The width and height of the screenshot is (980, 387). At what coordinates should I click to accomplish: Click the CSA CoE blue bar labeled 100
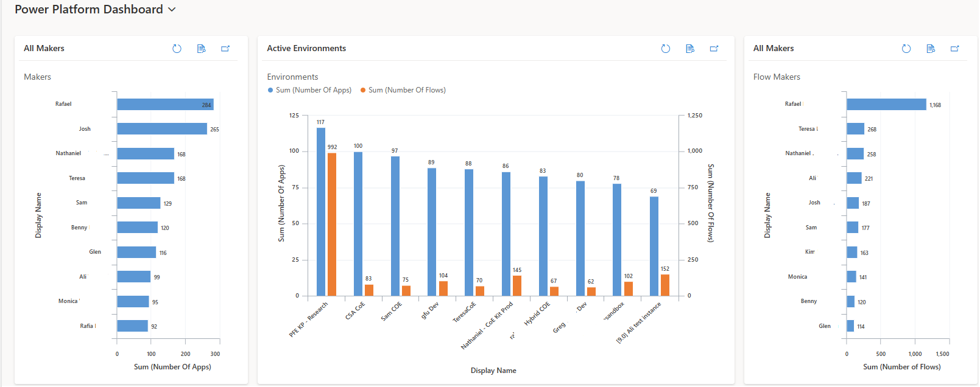tap(358, 224)
